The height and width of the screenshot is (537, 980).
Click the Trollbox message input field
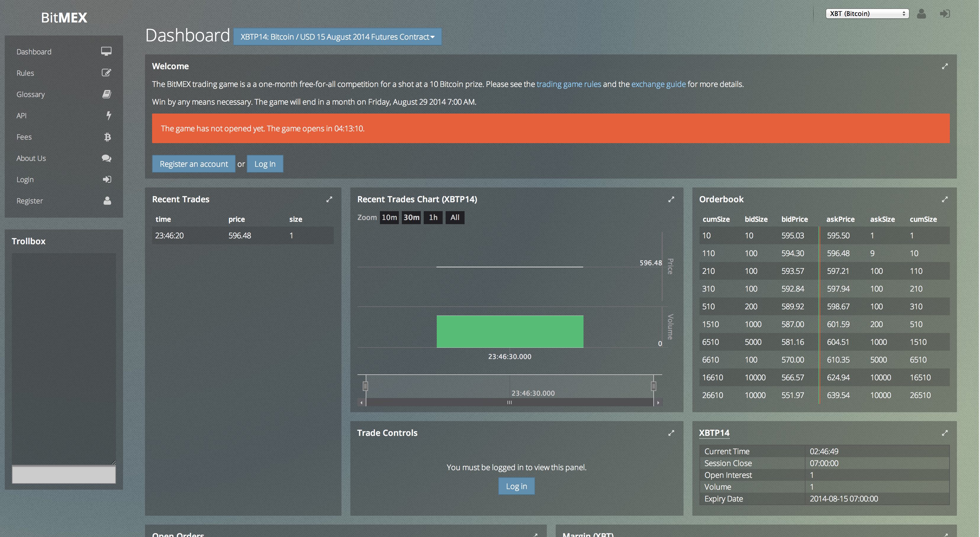pyautogui.click(x=64, y=474)
